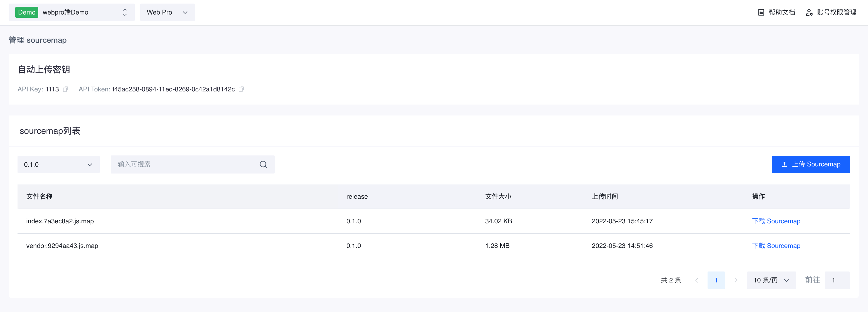Click the help document icon
The height and width of the screenshot is (312, 868).
(x=761, y=13)
